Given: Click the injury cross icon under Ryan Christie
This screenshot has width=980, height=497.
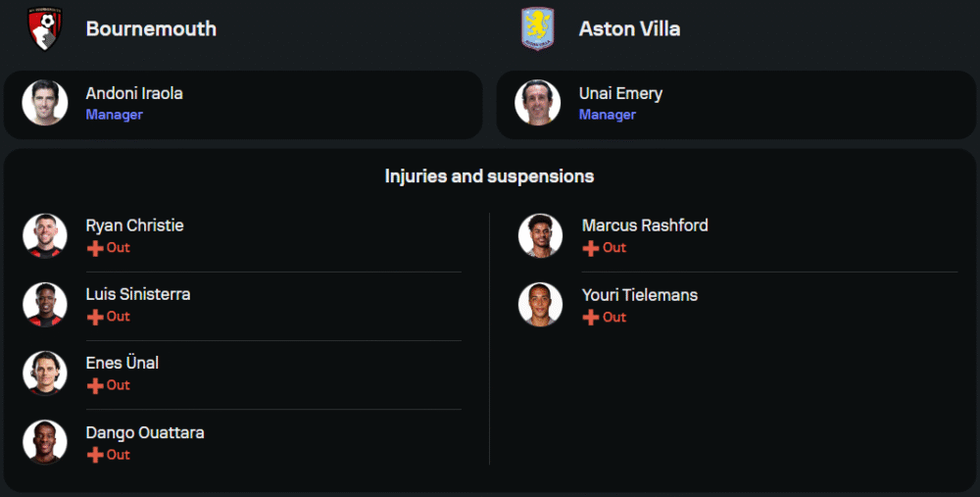Looking at the screenshot, I should [x=95, y=248].
